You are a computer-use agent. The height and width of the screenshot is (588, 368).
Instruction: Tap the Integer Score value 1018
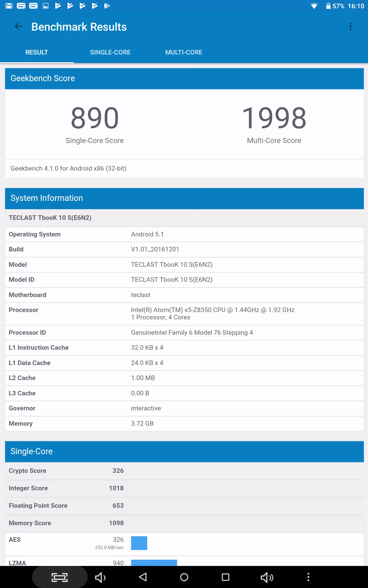coord(116,488)
